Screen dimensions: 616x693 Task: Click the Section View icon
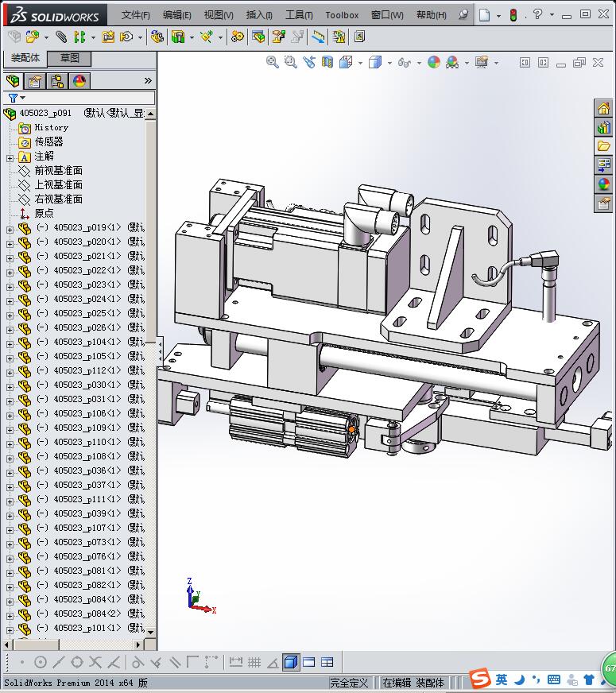[x=327, y=62]
